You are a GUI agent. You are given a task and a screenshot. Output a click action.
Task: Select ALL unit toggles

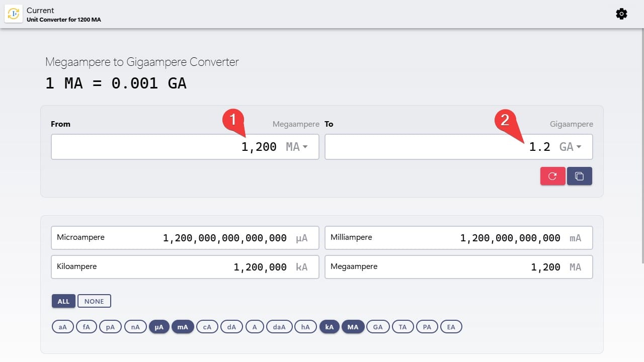63,301
